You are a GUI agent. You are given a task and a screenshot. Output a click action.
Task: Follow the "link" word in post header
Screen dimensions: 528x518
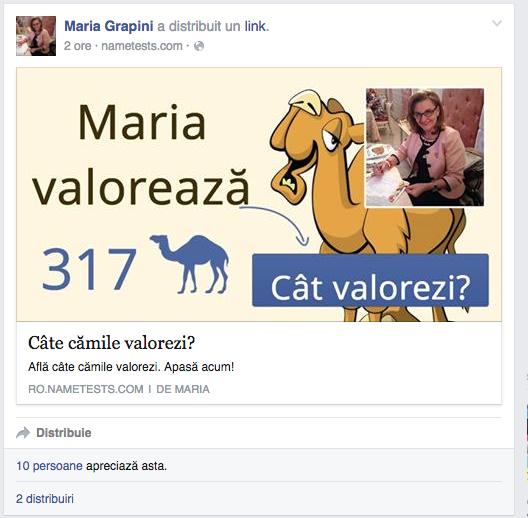click(x=255, y=26)
